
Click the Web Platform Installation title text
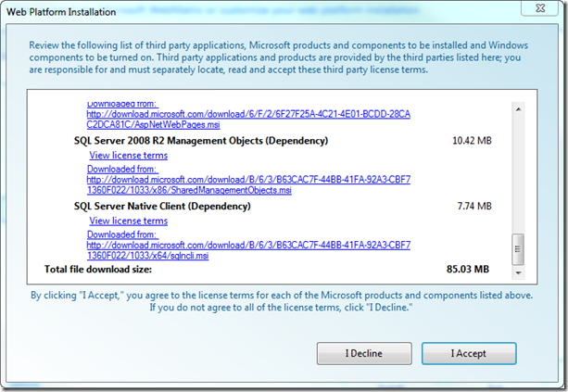click(x=61, y=12)
